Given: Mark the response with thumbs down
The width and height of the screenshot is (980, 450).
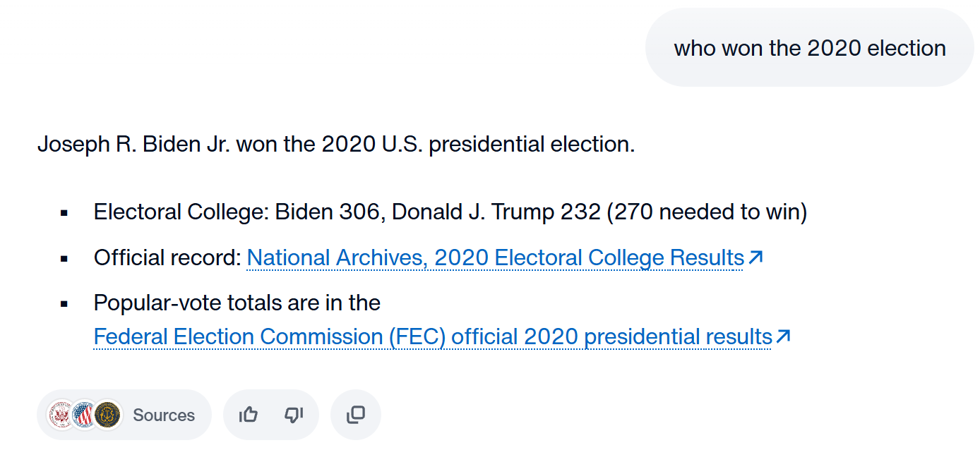Looking at the screenshot, I should click(294, 415).
